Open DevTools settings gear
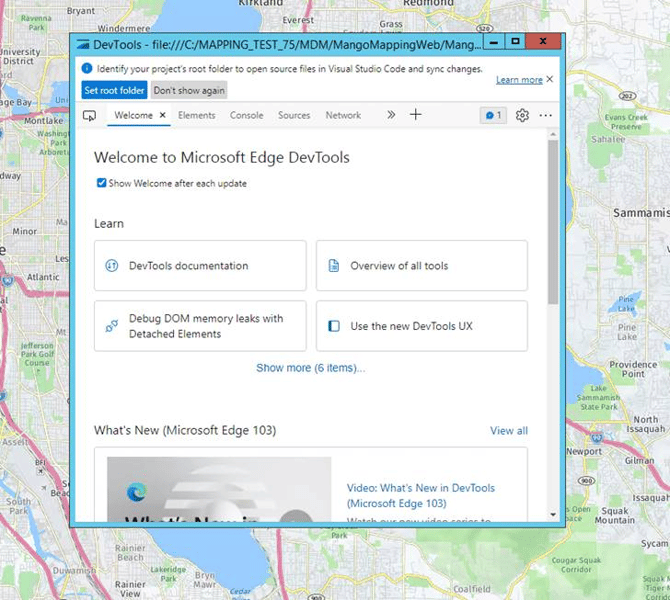This screenshot has width=670, height=600. click(522, 115)
